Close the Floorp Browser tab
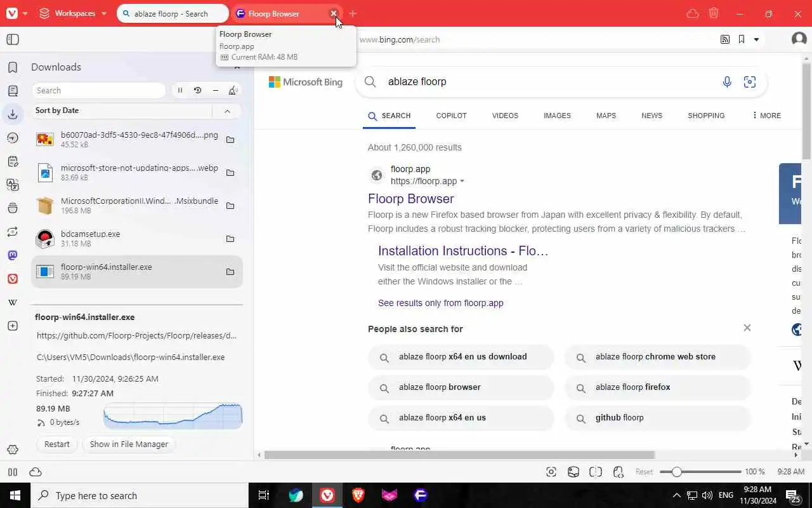812x508 pixels. pyautogui.click(x=334, y=13)
